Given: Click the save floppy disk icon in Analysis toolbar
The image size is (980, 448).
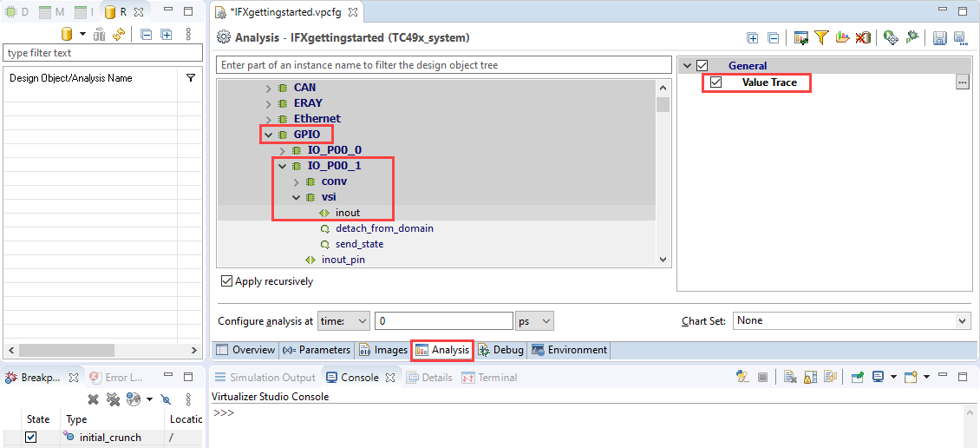Looking at the screenshot, I should (939, 37).
